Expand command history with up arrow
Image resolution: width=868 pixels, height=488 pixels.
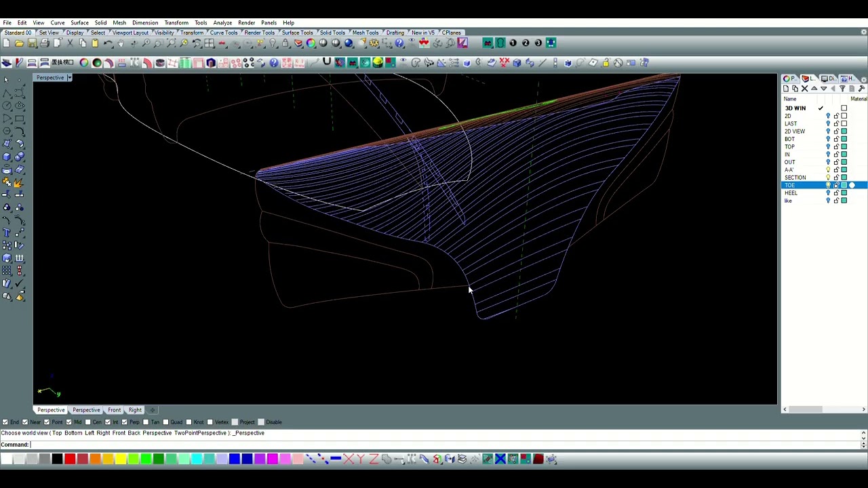tap(863, 433)
